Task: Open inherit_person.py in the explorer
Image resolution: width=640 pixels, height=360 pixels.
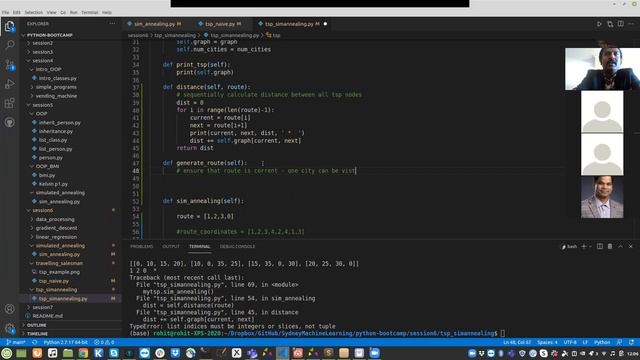Action: click(x=60, y=122)
